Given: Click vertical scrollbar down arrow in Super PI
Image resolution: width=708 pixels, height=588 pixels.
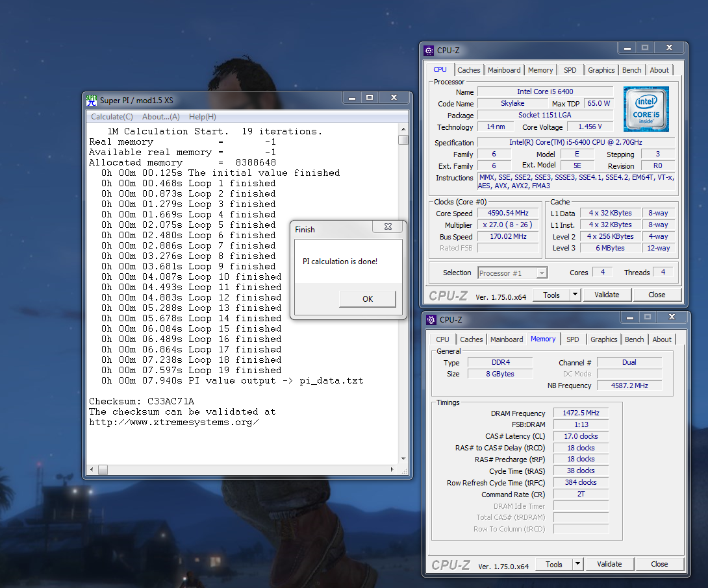Looking at the screenshot, I should click(403, 459).
